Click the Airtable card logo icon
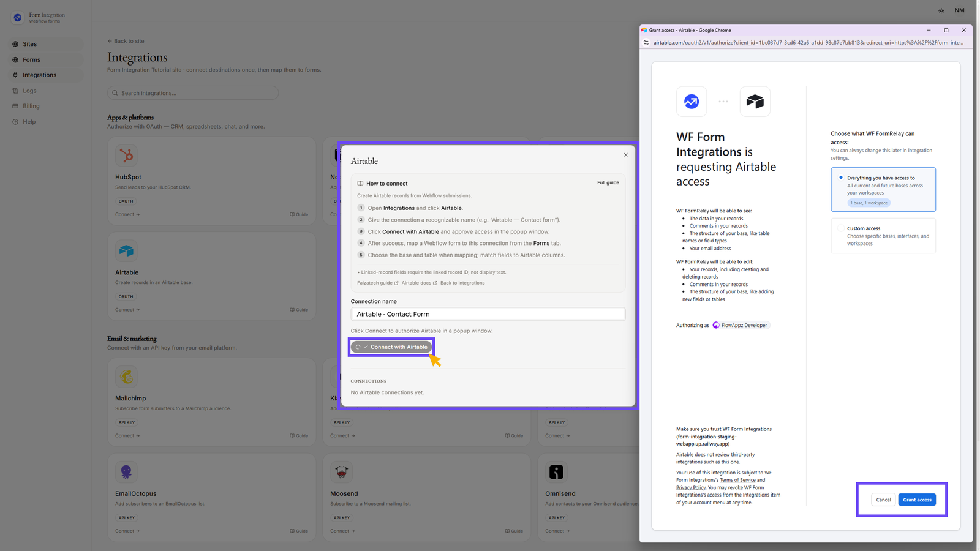The height and width of the screenshot is (551, 980). coord(126,251)
